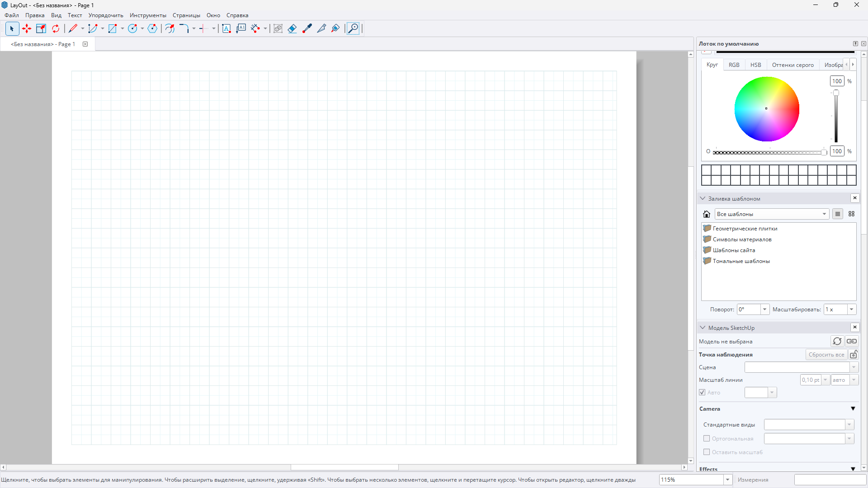Open the Геометрические плитки folder
Viewport: 868px width, 488px height.
tap(745, 228)
